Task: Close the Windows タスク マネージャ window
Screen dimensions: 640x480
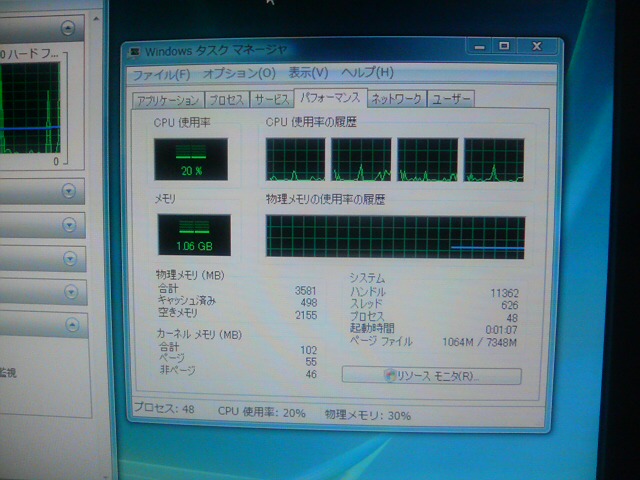Action: pyautogui.click(x=537, y=46)
